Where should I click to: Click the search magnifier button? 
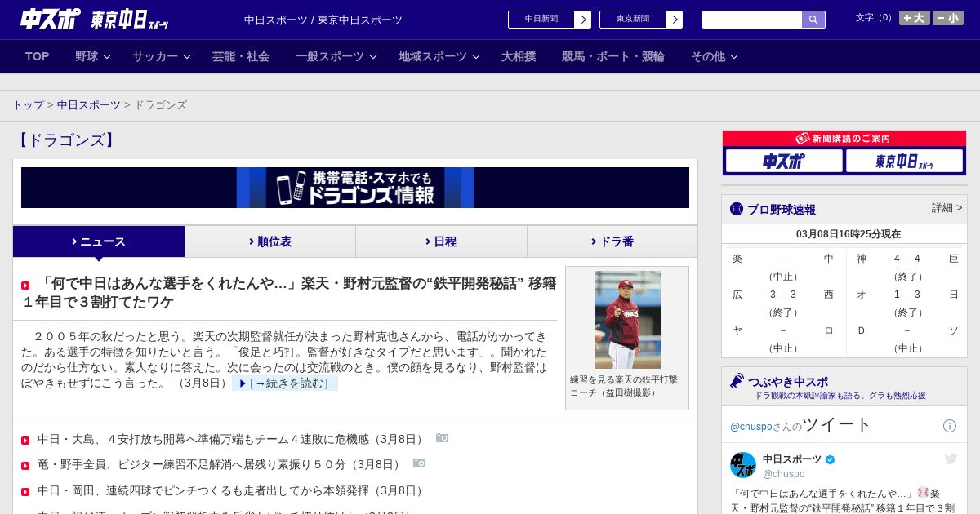(x=813, y=20)
